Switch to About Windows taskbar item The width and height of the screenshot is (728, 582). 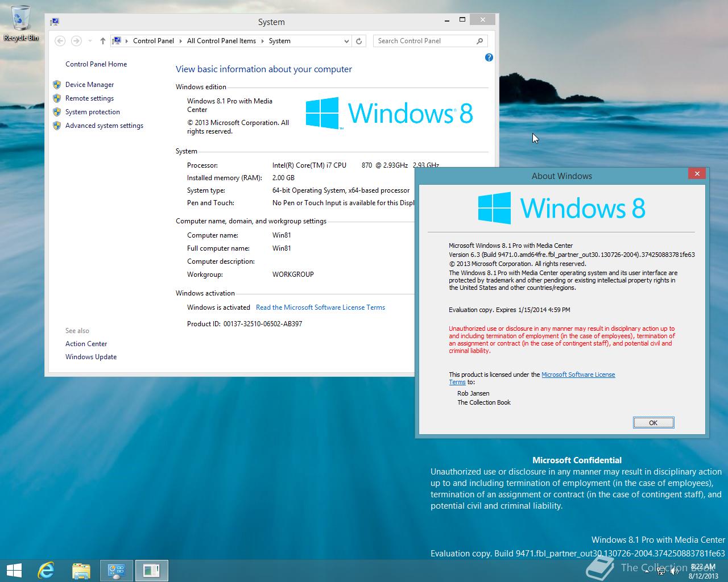click(x=151, y=570)
